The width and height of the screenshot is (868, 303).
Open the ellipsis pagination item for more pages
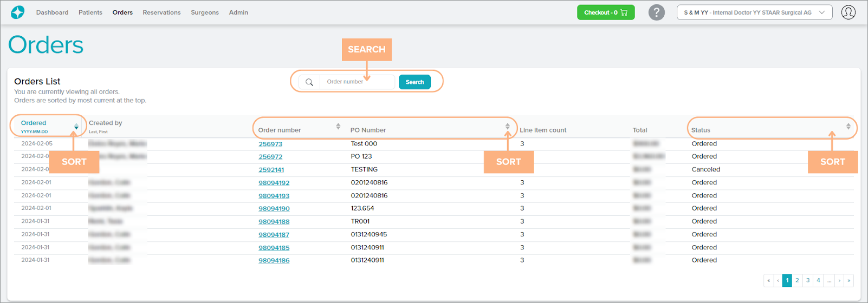[829, 280]
